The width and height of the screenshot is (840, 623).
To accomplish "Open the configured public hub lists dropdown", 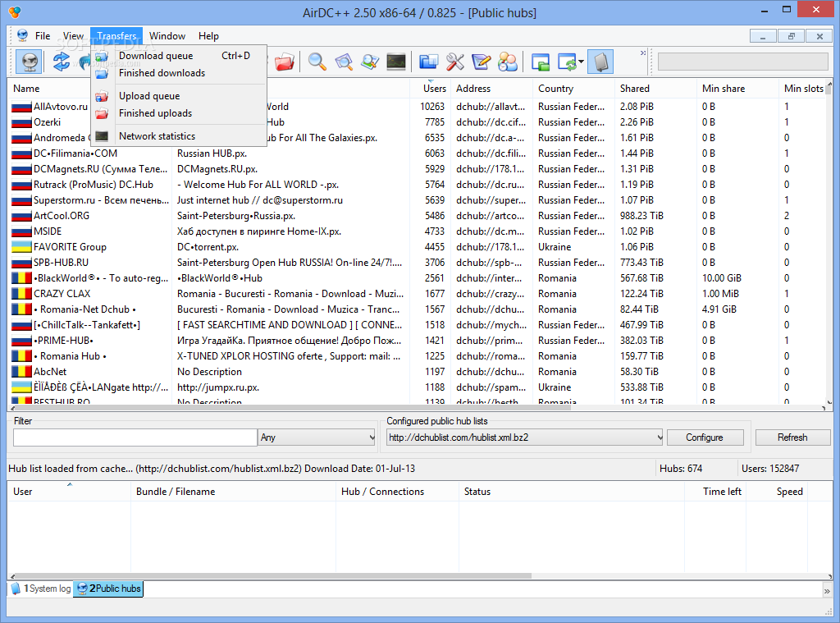I will pyautogui.click(x=525, y=437).
